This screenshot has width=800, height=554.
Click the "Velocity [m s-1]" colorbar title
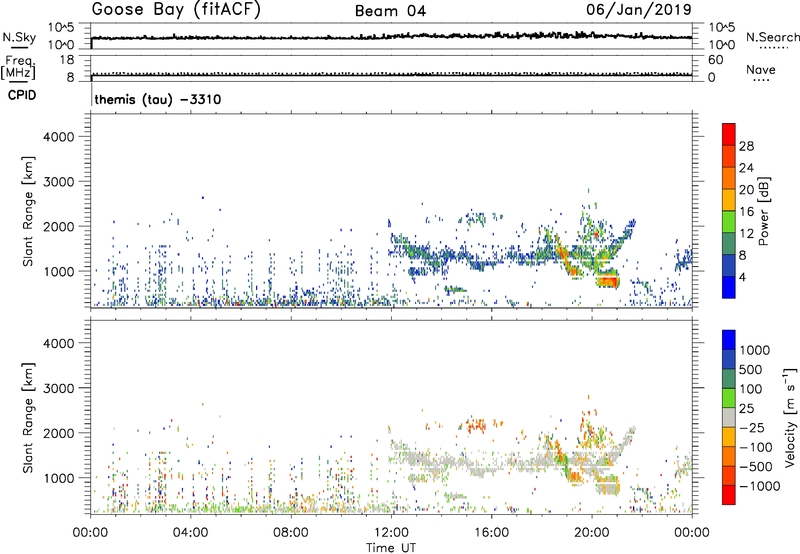(790, 417)
